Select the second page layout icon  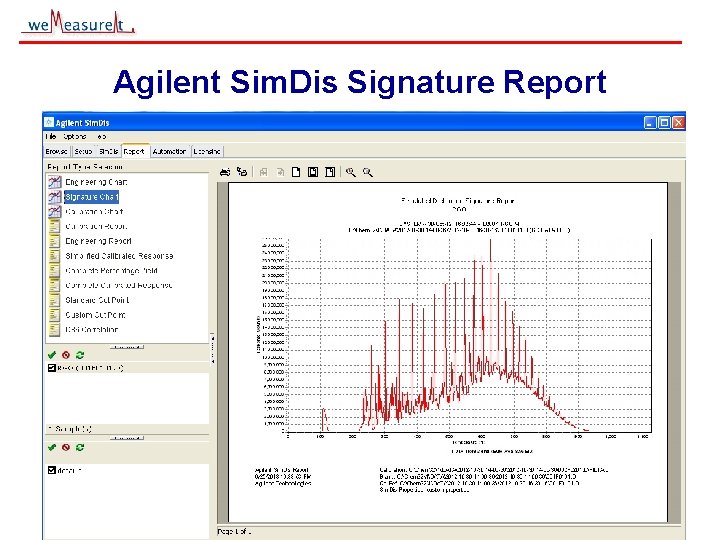pyautogui.click(x=313, y=172)
